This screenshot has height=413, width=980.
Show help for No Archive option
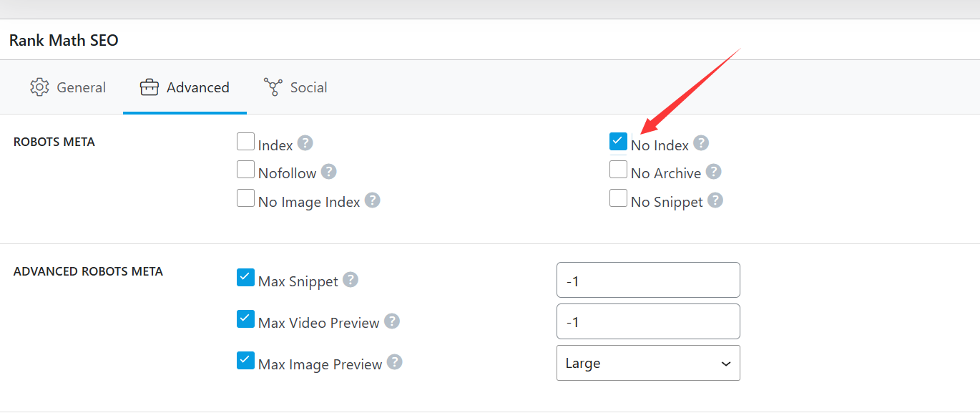pyautogui.click(x=713, y=172)
